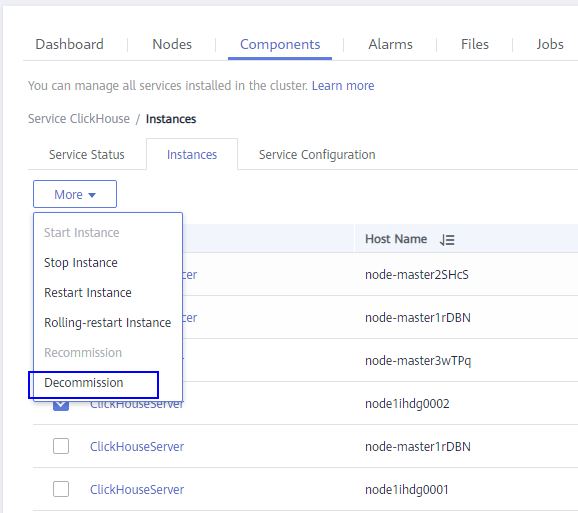
Task: Click Decommission in the More menu
Action: point(84,383)
